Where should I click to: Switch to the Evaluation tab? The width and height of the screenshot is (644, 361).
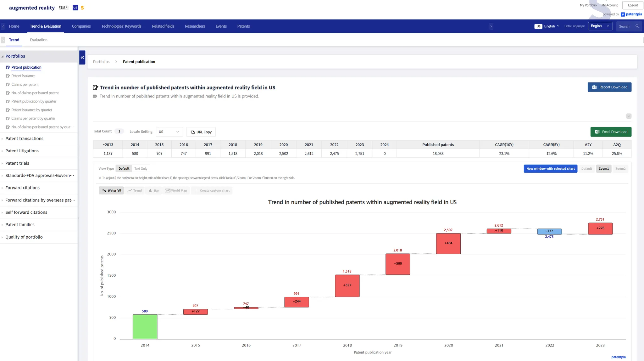[38, 40]
